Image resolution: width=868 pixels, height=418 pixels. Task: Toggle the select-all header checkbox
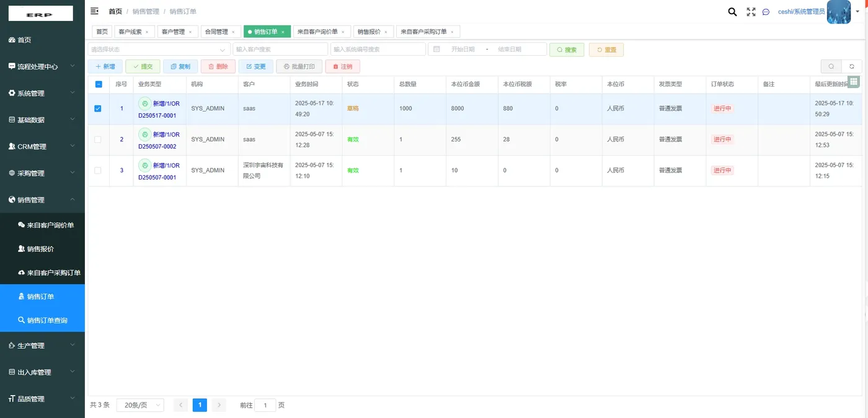coord(98,84)
